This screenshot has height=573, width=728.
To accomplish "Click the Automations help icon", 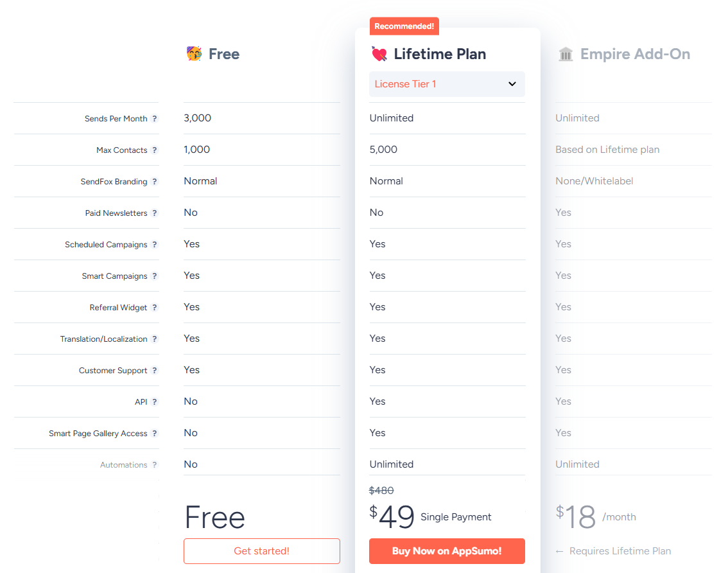I will click(x=155, y=464).
